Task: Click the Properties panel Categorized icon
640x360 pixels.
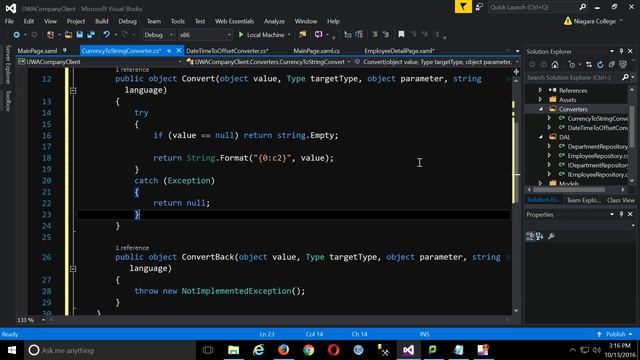Action: point(530,236)
